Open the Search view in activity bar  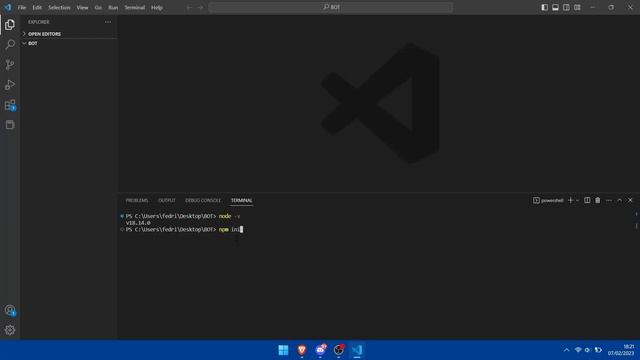10,44
